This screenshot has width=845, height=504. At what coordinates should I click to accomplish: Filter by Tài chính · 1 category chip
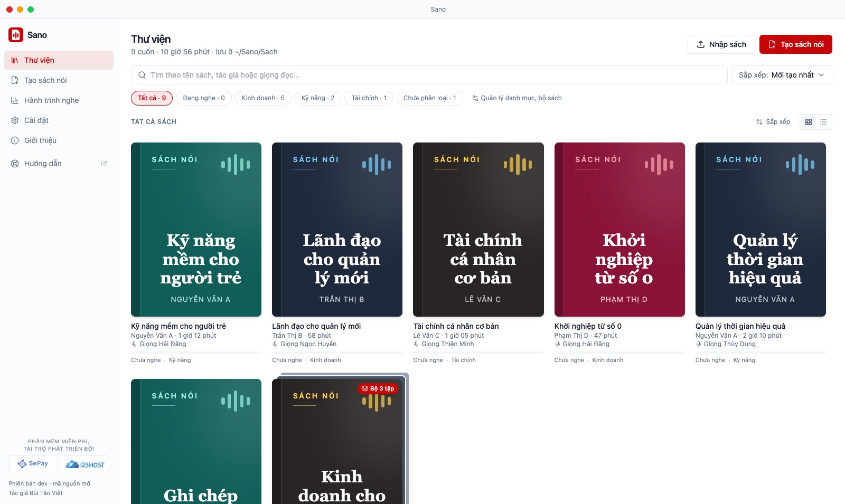(369, 98)
